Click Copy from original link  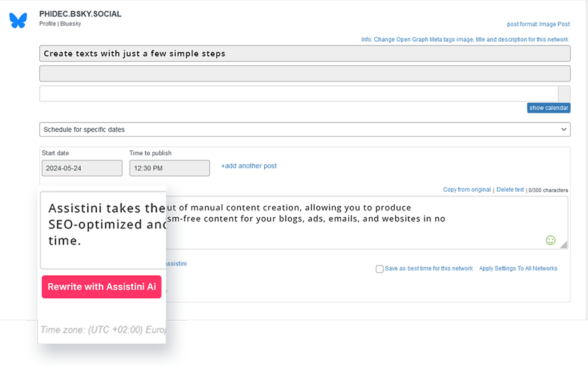pos(467,189)
